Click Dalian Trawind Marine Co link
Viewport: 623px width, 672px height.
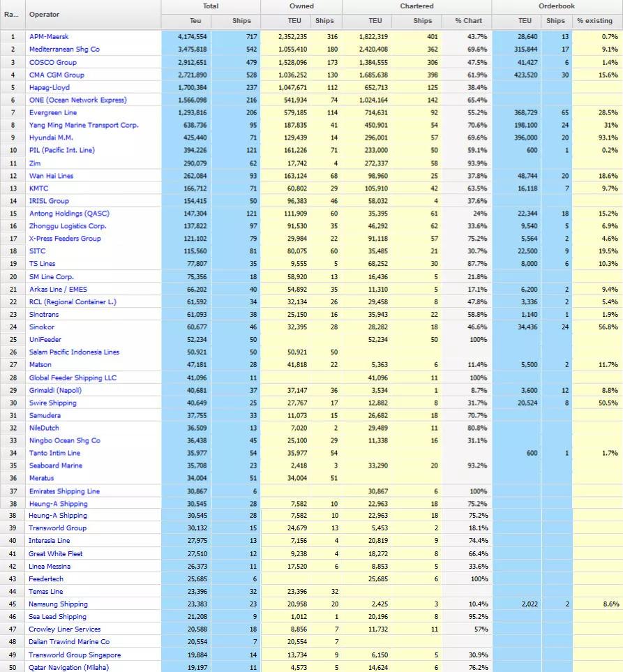pyautogui.click(x=69, y=641)
